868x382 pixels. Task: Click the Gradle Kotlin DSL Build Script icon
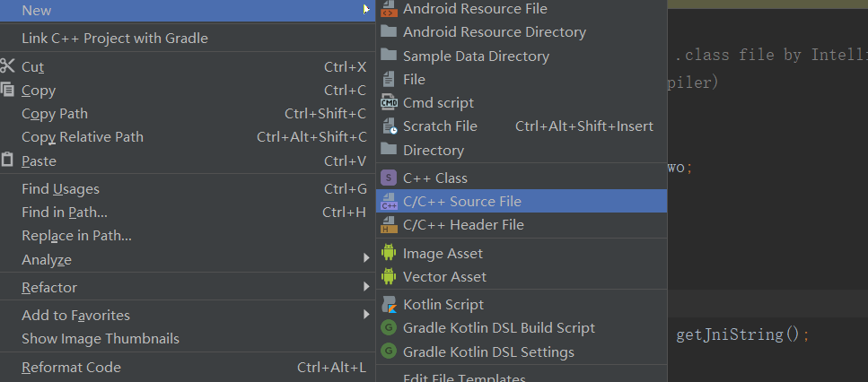390,328
